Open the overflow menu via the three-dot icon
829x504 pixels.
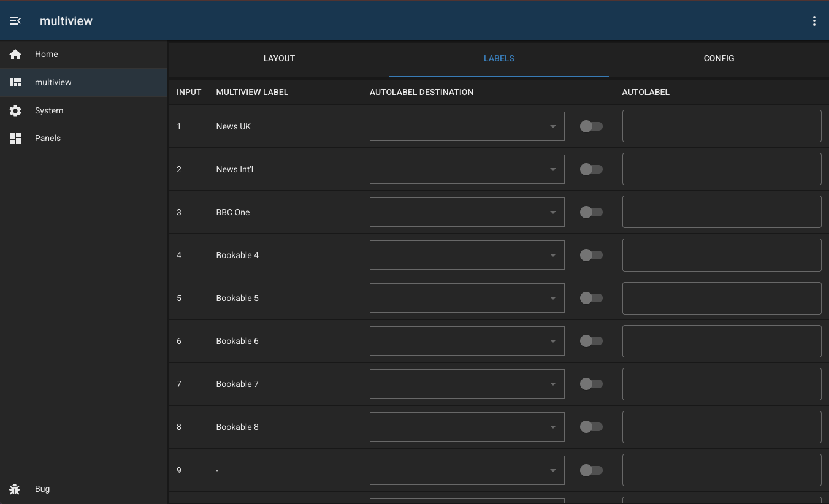[x=814, y=20]
